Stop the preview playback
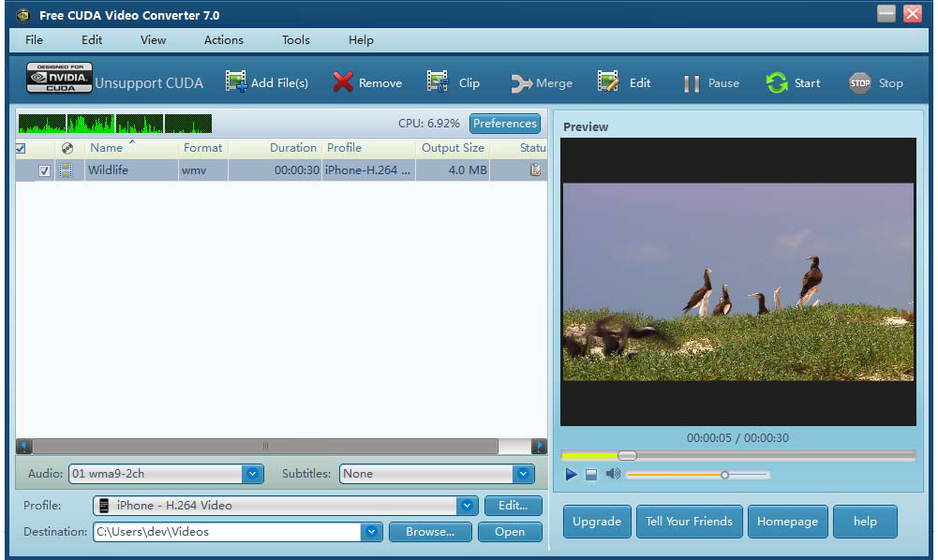The image size is (938, 560). [591, 475]
